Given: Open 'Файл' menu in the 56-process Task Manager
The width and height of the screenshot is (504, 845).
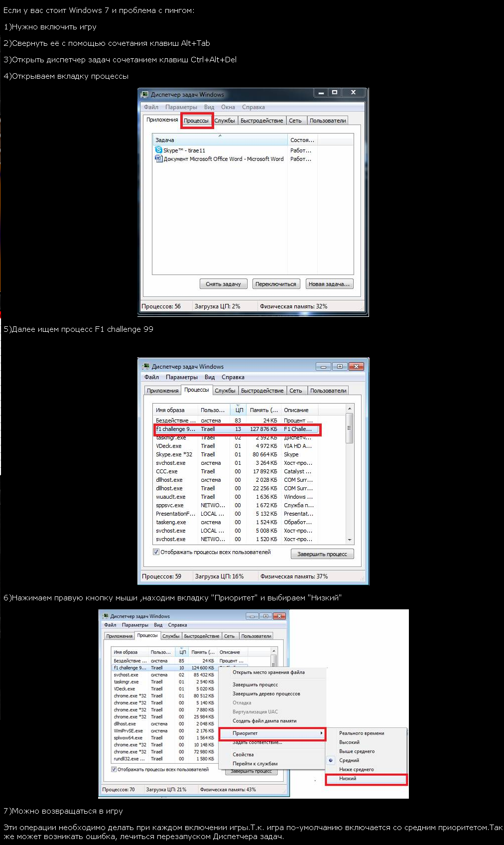Looking at the screenshot, I should point(151,107).
